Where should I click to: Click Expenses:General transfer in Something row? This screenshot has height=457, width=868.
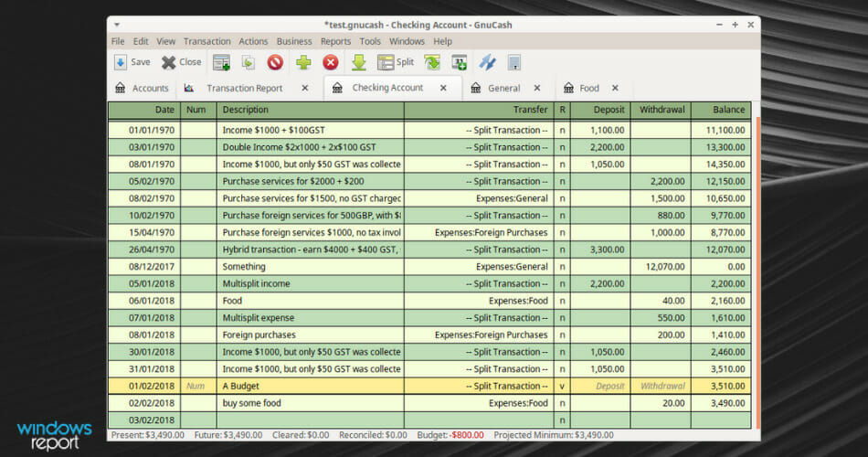point(512,267)
